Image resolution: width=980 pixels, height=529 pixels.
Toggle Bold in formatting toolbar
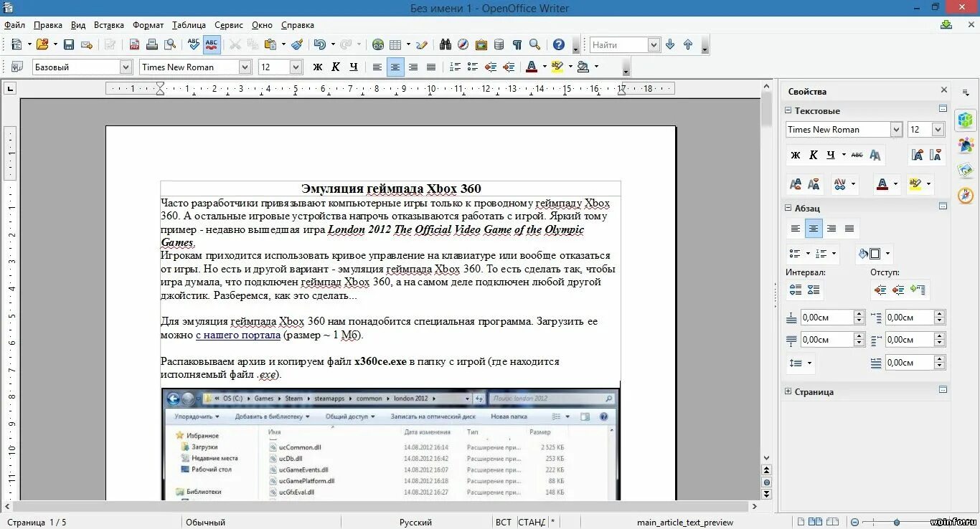click(318, 67)
